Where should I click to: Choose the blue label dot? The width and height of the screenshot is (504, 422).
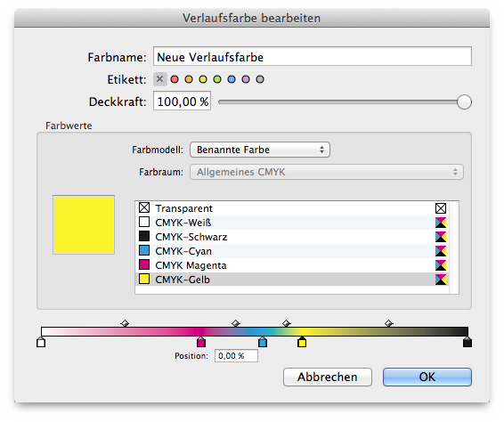point(232,79)
